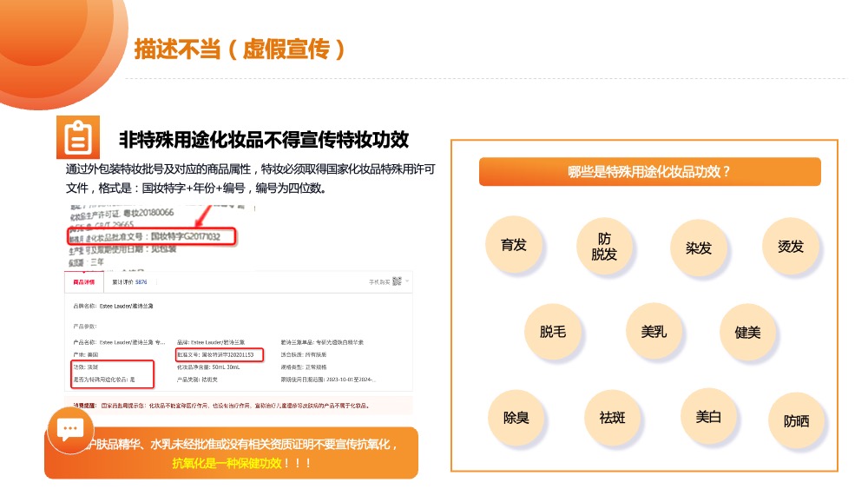The image size is (868, 489).
Task: Select the 染发 circle
Action: coord(698,248)
